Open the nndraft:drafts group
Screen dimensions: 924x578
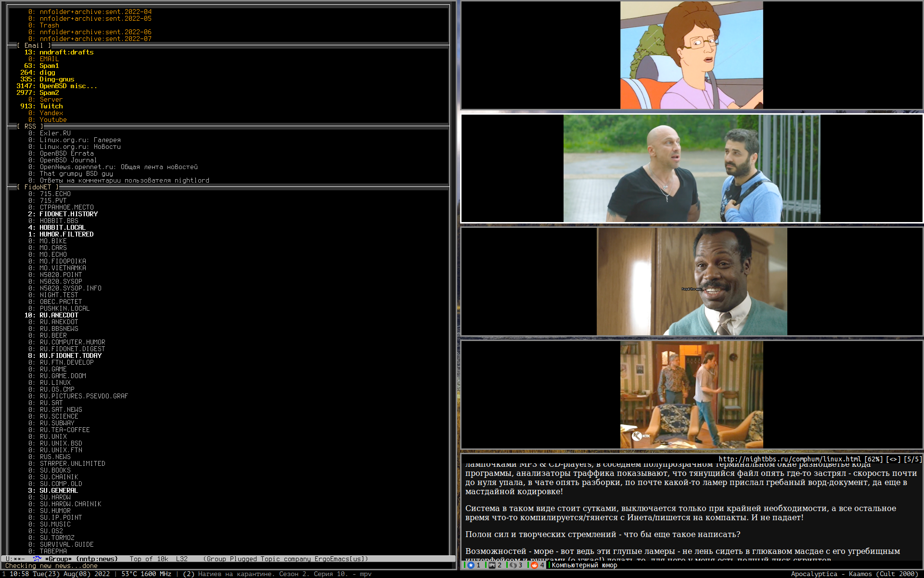66,52
